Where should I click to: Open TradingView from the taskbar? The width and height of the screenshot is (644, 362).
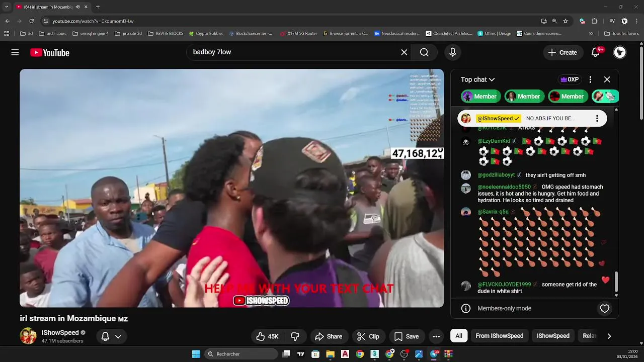(x=301, y=354)
